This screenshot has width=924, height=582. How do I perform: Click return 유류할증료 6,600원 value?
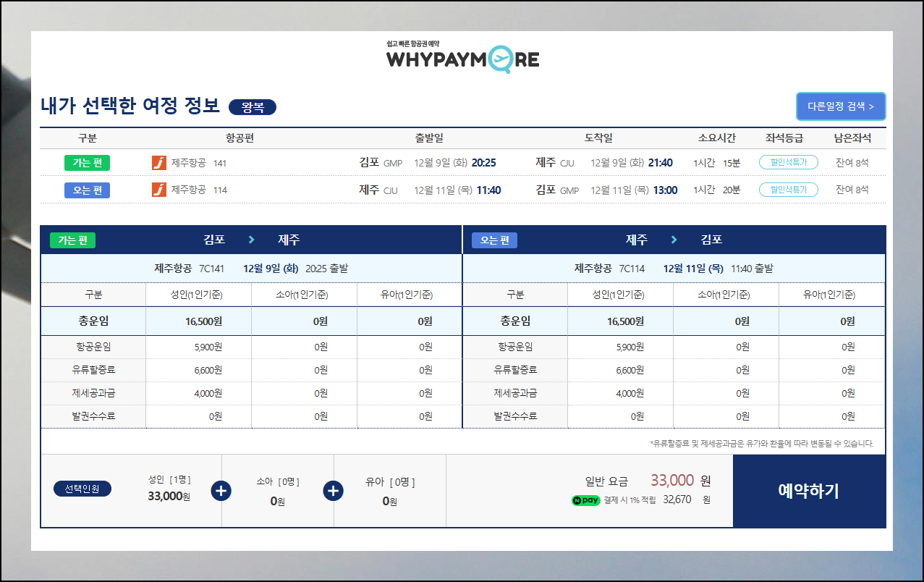click(x=630, y=370)
